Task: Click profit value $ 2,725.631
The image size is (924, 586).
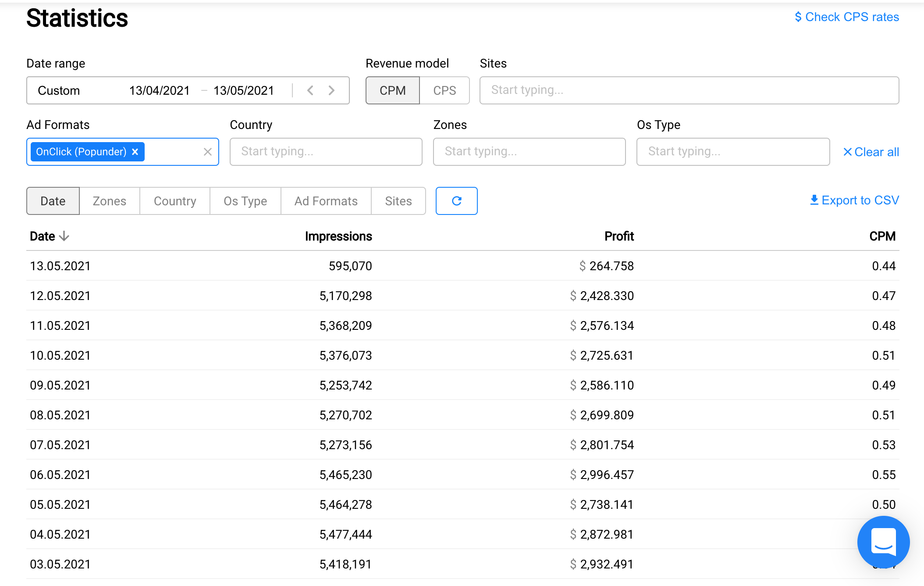Action: [x=602, y=356]
